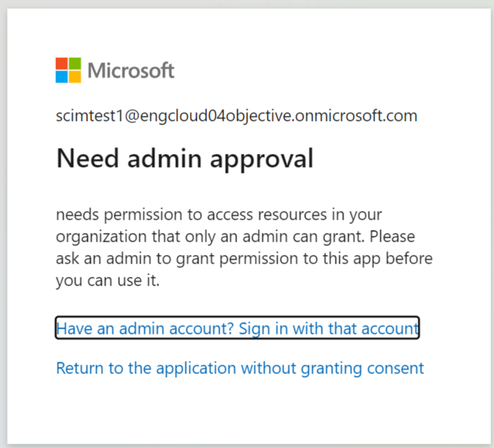Click the 'organization that only an admin' line
494x448 pixels.
235,237
